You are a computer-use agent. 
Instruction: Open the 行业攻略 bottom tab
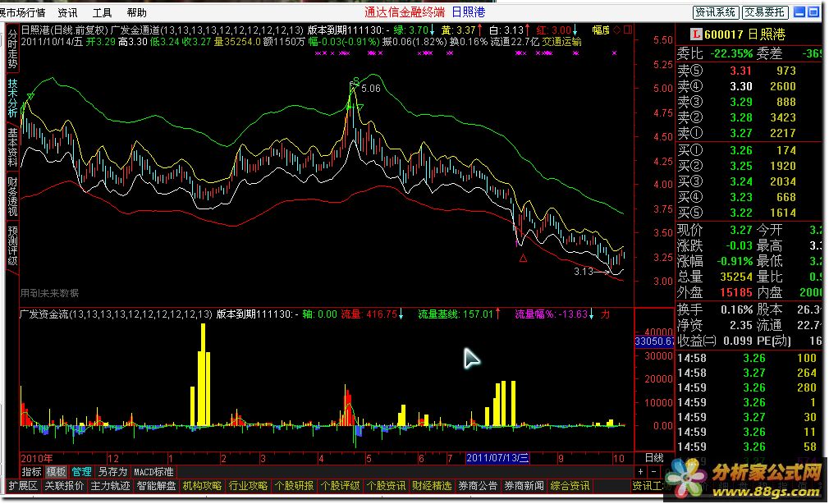(x=248, y=485)
